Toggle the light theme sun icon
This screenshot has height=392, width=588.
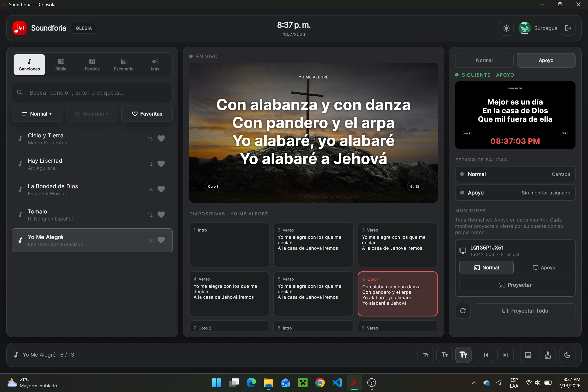(x=506, y=28)
